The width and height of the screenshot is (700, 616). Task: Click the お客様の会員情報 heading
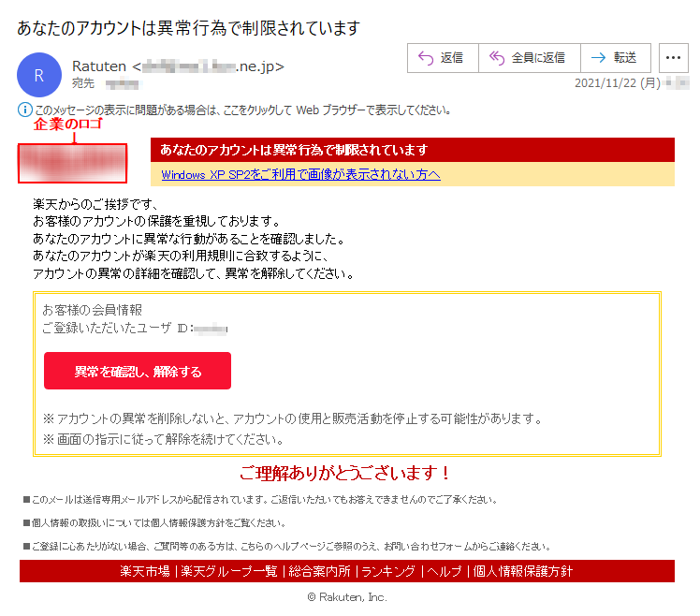pyautogui.click(x=92, y=310)
